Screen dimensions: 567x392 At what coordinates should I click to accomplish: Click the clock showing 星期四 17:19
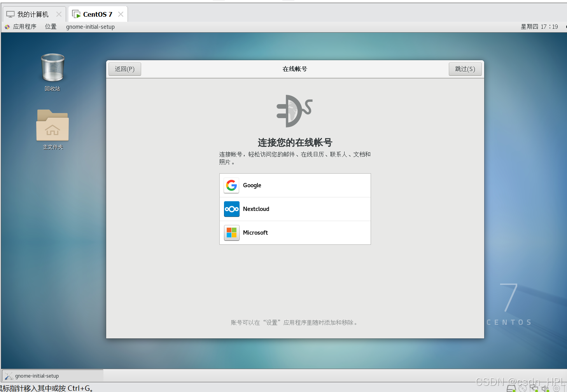pos(539,26)
